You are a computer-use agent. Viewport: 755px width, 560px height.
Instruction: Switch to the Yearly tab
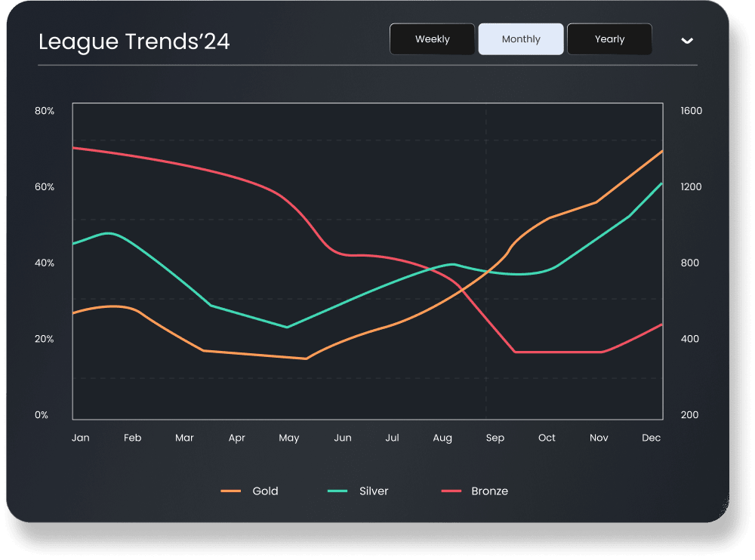pos(609,38)
